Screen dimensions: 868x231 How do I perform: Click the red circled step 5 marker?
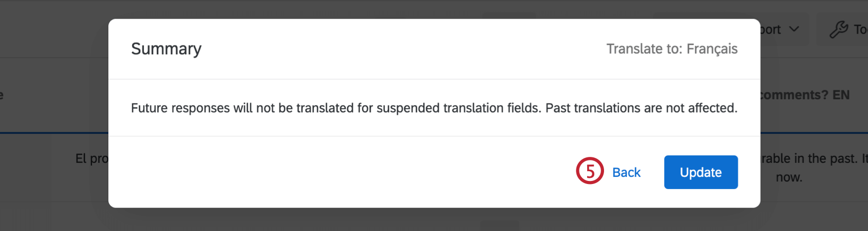tap(590, 171)
